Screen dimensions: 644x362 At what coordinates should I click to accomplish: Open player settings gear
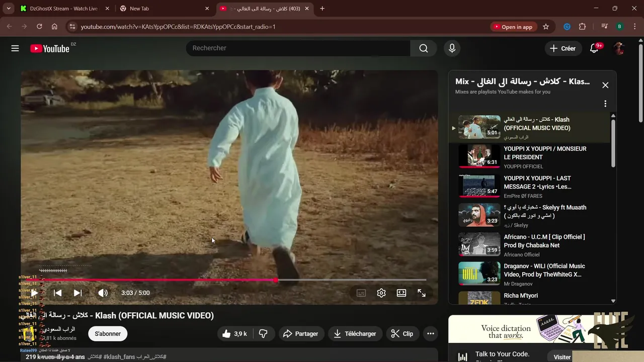[381, 293]
